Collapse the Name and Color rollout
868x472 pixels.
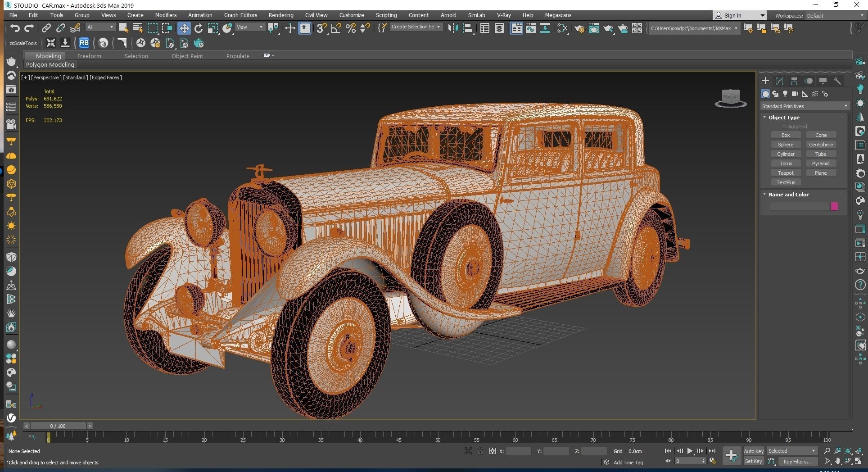(x=788, y=195)
